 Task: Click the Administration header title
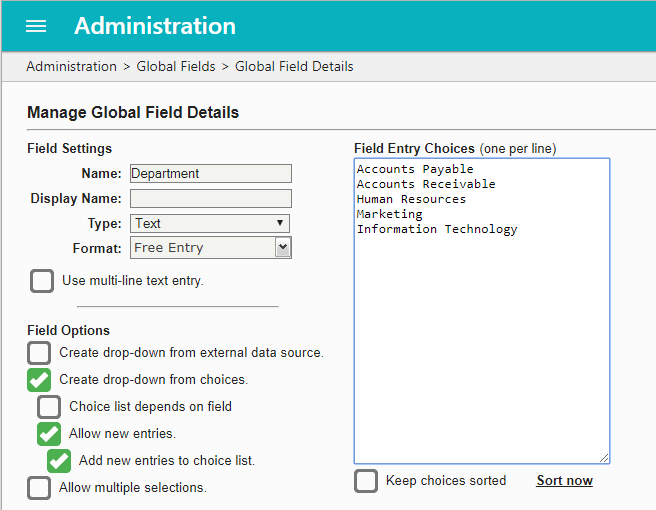coord(155,26)
